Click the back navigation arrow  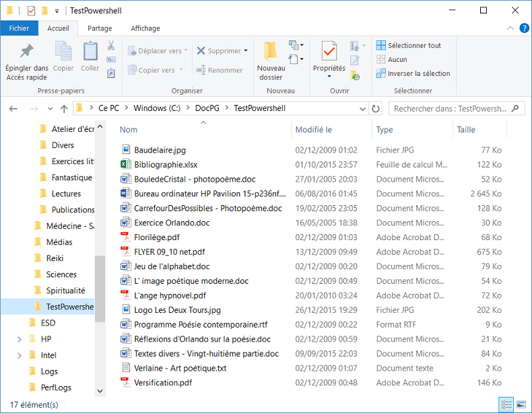13,109
